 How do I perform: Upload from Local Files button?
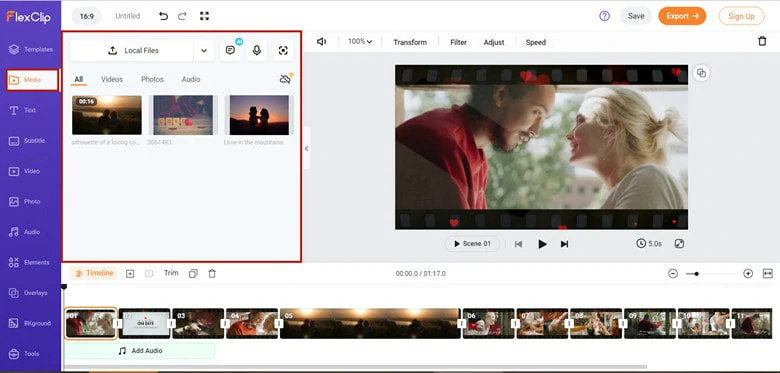[x=132, y=50]
